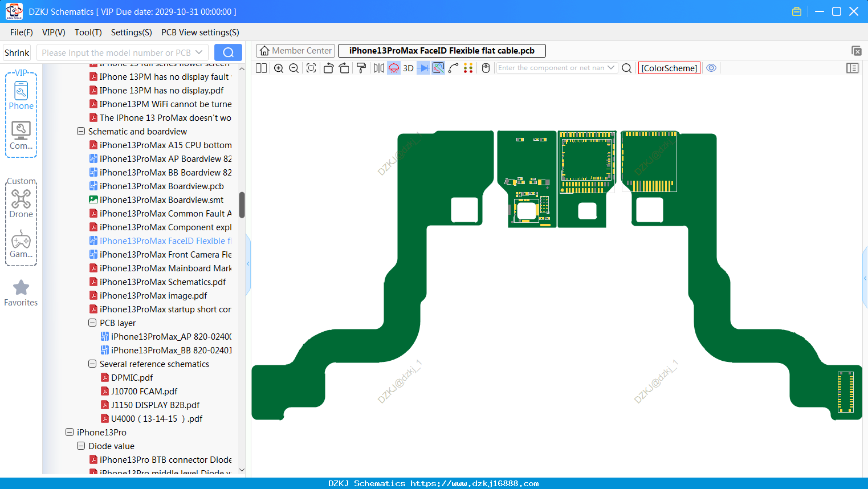Fit the board view to screen
Screen dimensions: 868x489
tap(311, 68)
